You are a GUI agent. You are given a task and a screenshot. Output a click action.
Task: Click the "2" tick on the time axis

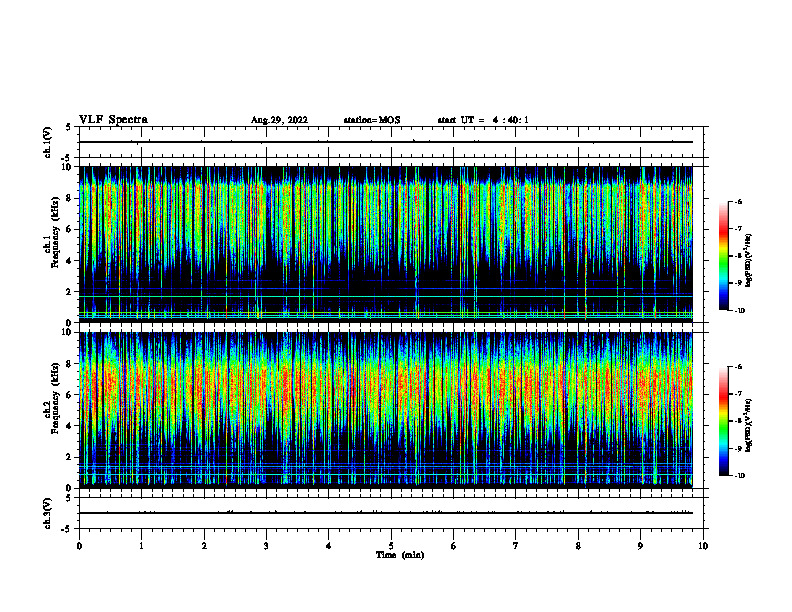(204, 546)
